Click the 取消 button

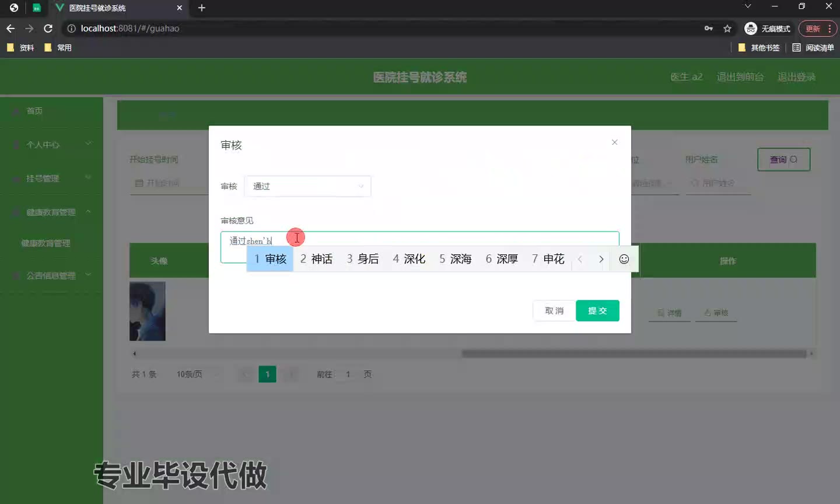pos(554,311)
